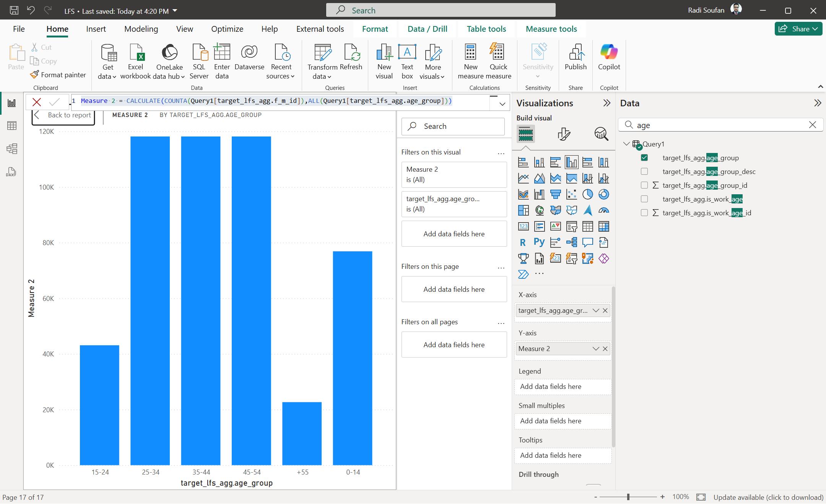Open Analytics pane magnifier tab
826x504 pixels.
pos(601,134)
